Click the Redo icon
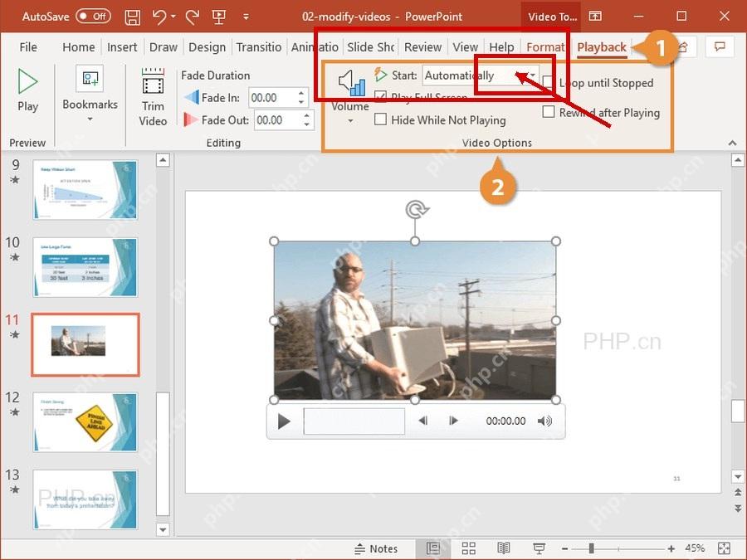Screen dimensions: 747x560 coord(193,17)
